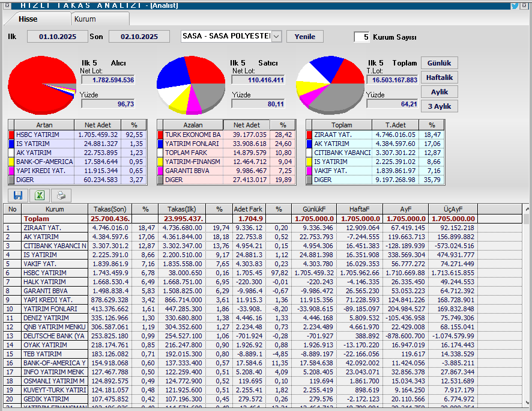Choose the Günlük period button
Viewport: 532px width, 411px height.
click(439, 63)
